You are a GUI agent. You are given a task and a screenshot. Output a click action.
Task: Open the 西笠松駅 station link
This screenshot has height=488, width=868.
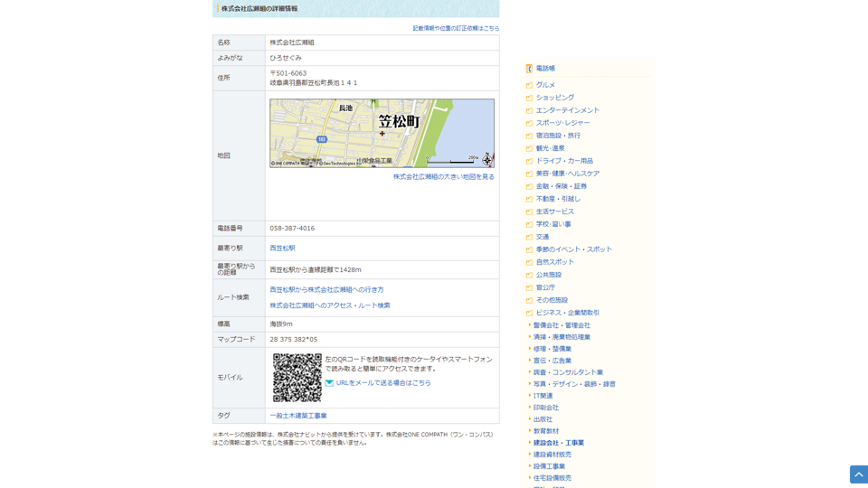[x=282, y=249]
